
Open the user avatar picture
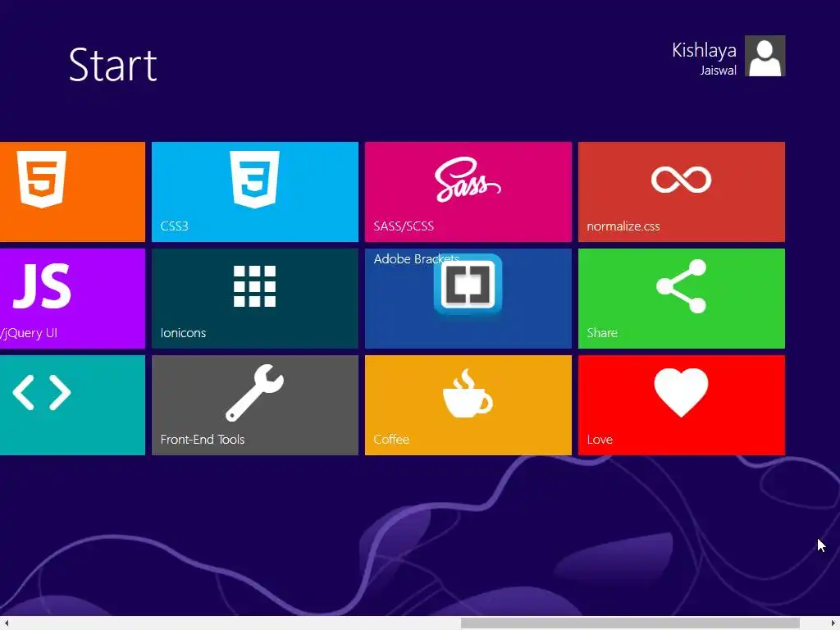765,56
